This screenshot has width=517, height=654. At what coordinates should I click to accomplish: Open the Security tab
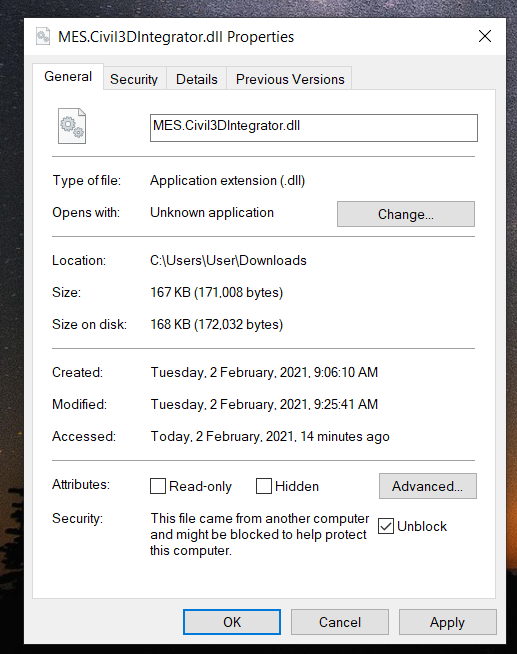[x=134, y=79]
